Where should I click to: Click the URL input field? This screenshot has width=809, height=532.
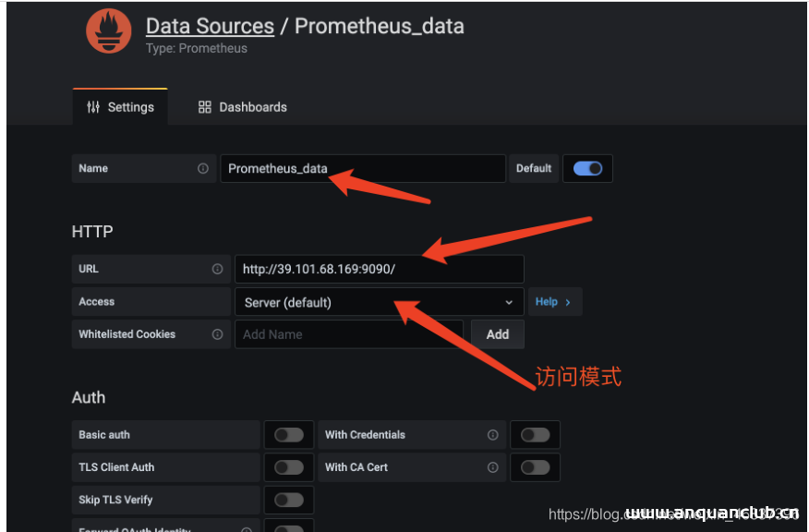(379, 270)
